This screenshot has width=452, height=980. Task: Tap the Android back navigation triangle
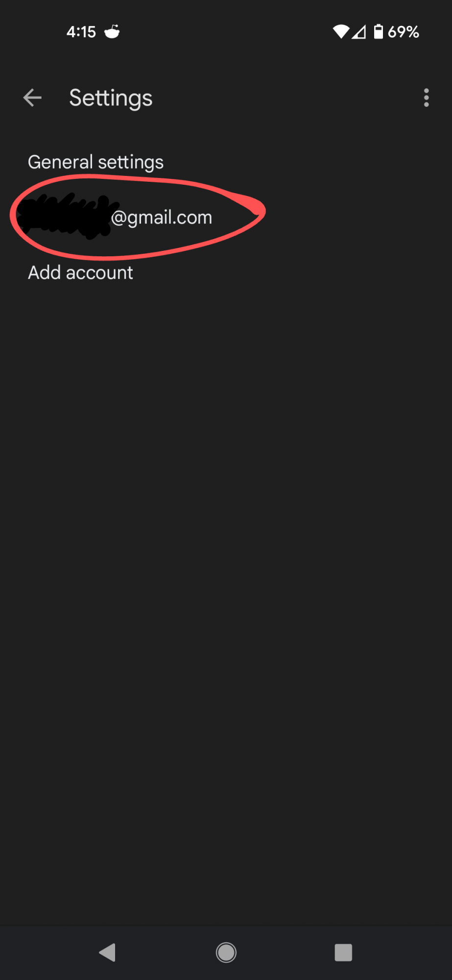(x=107, y=953)
